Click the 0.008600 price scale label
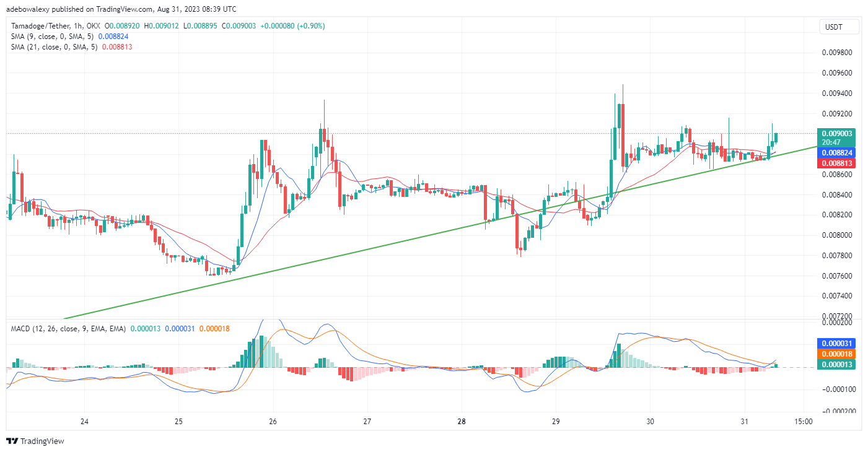 click(x=837, y=175)
